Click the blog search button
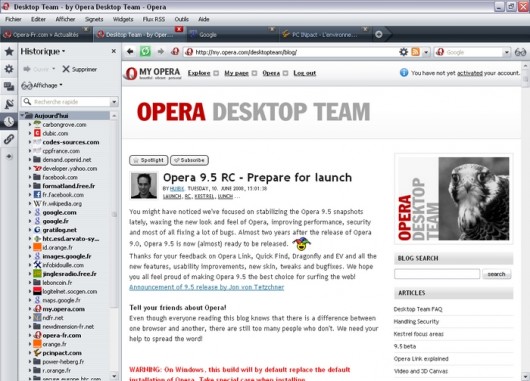530x381 pixels. coord(496,274)
